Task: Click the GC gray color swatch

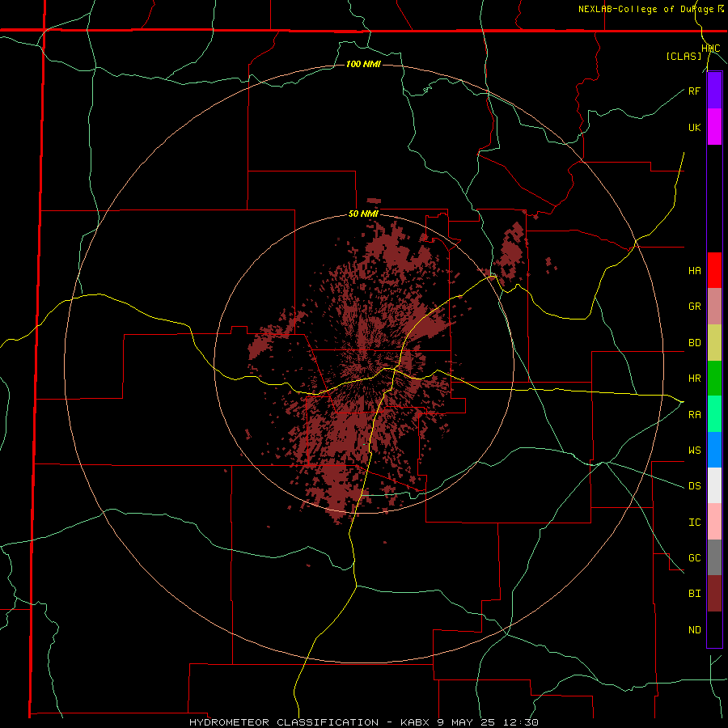Action: click(x=714, y=557)
